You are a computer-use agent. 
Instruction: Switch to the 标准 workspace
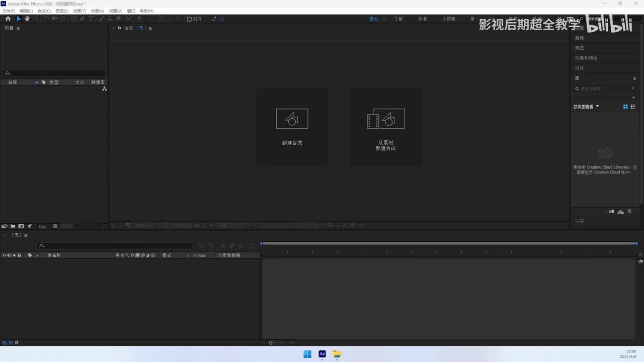(422, 19)
